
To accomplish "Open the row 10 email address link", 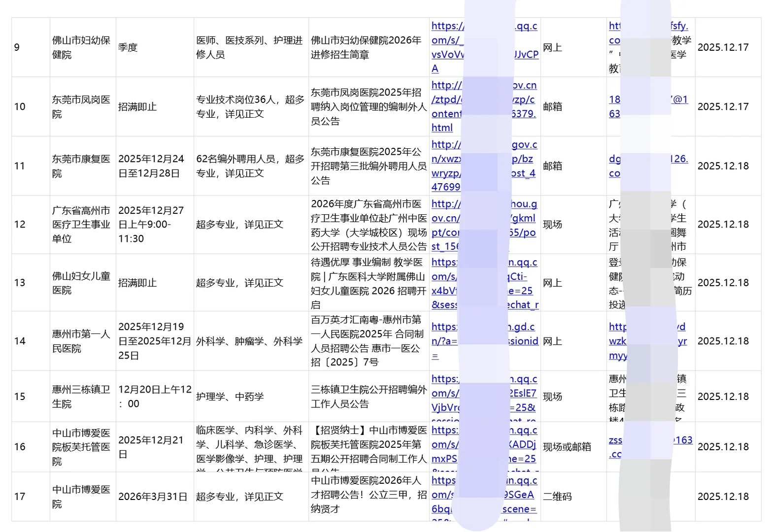I will pos(648,106).
